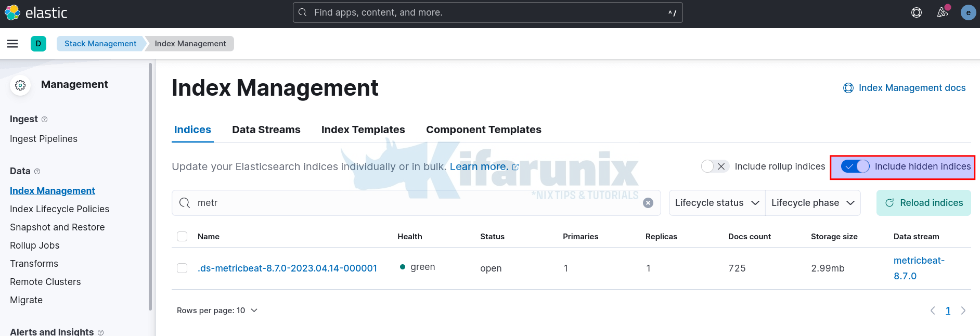This screenshot has width=980, height=336.
Task: Click the index search field containing metr
Action: 416,203
